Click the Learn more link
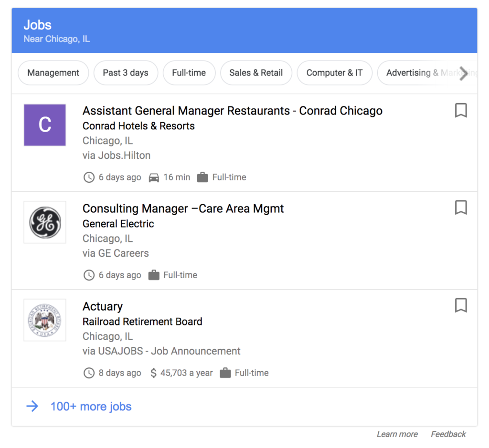The width and height of the screenshot is (489, 448). point(397,434)
